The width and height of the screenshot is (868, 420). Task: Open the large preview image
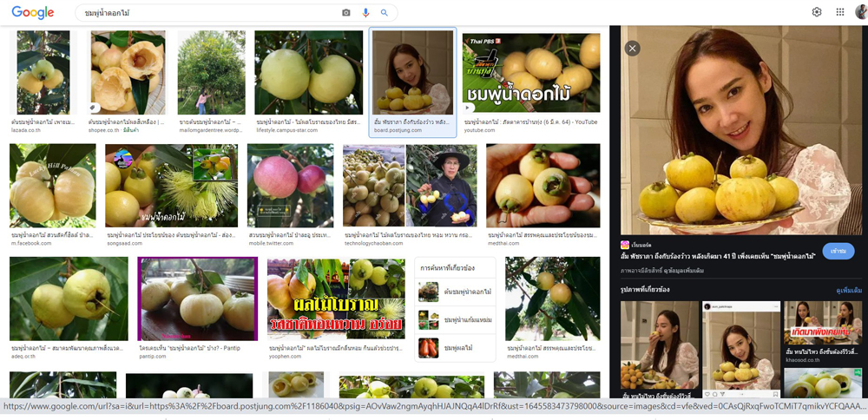[x=741, y=130]
